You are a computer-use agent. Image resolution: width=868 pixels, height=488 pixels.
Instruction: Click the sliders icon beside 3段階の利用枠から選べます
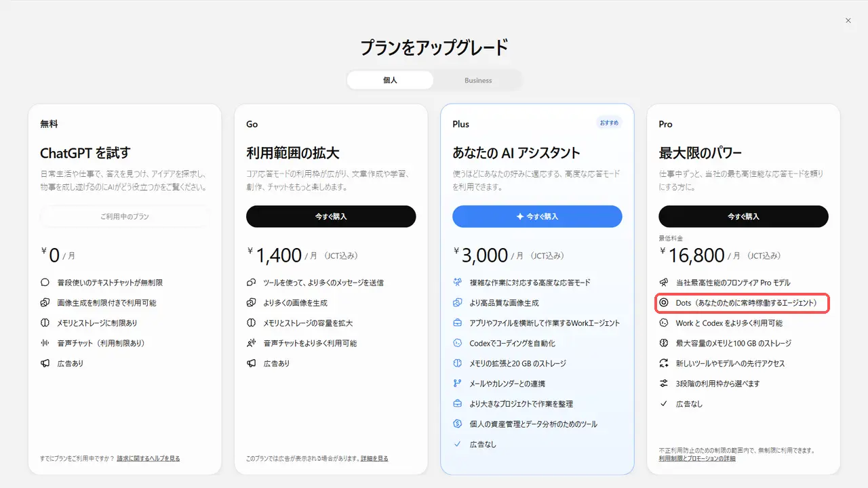(x=664, y=384)
